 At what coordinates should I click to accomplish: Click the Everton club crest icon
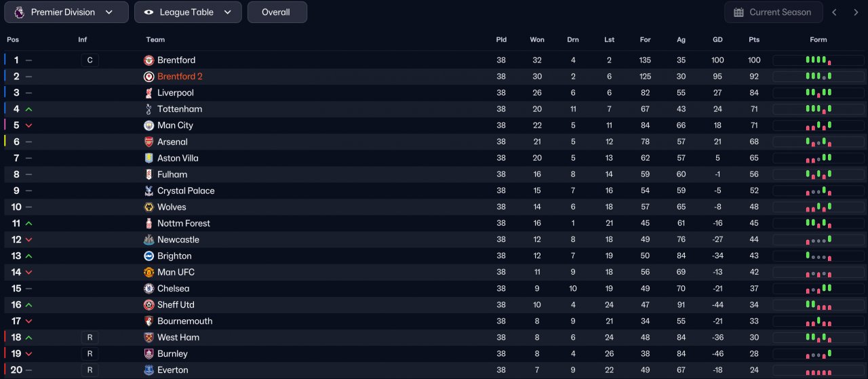coord(149,370)
